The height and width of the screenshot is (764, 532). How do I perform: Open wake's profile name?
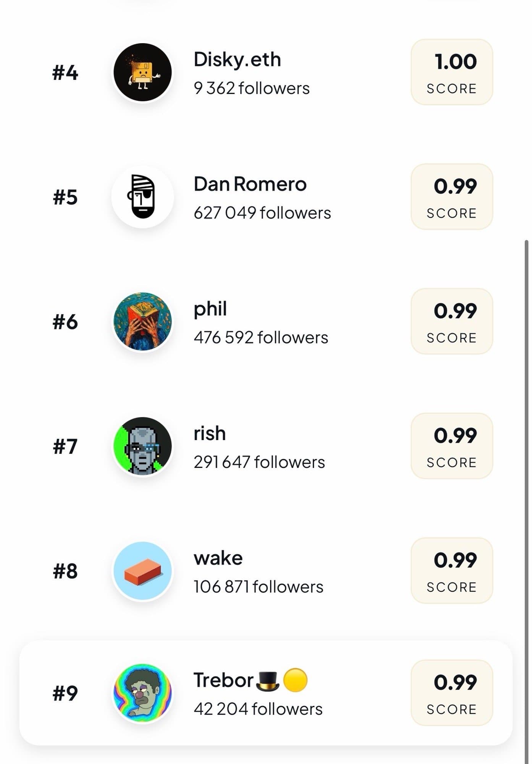[218, 558]
